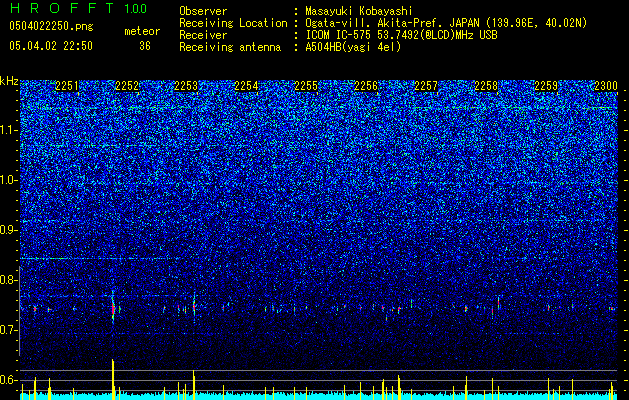The width and height of the screenshot is (629, 400).
Task: Click the kHz axis label
Action: (x=9, y=82)
